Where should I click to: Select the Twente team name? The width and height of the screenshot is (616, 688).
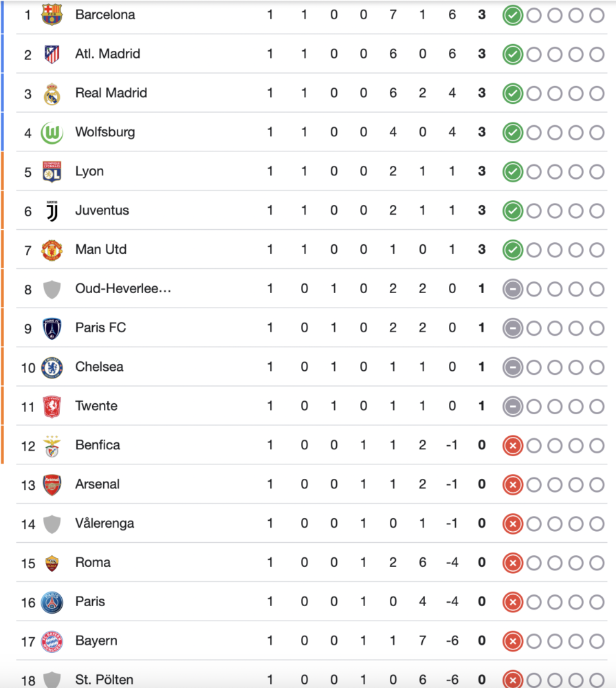[x=96, y=406]
